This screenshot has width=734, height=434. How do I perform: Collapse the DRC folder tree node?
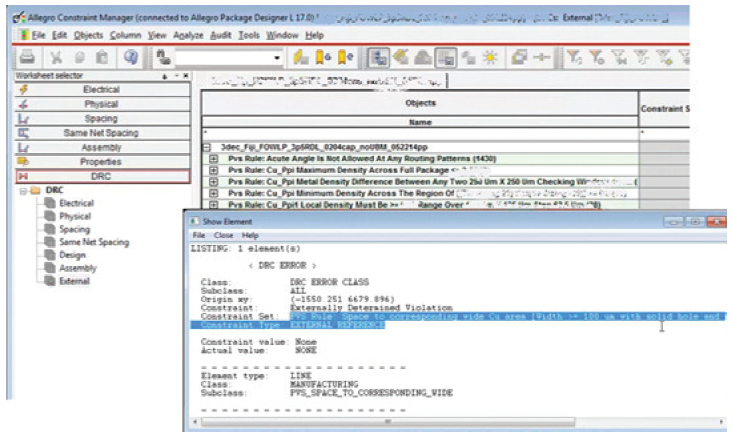tap(22, 191)
